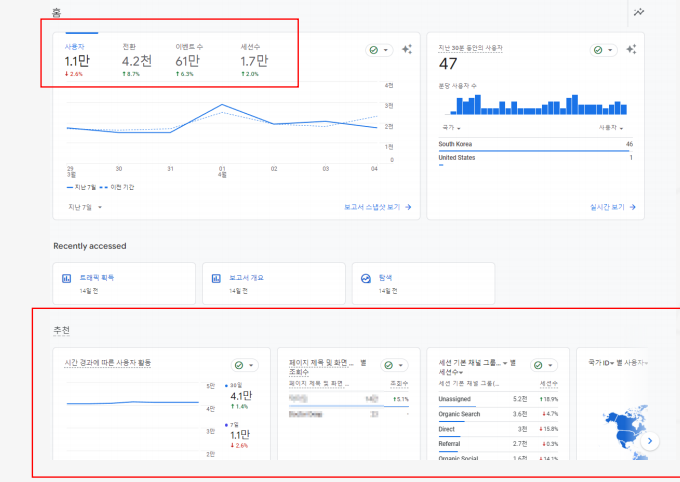Click the realtime user count 47
The height and width of the screenshot is (482, 680).
448,64
